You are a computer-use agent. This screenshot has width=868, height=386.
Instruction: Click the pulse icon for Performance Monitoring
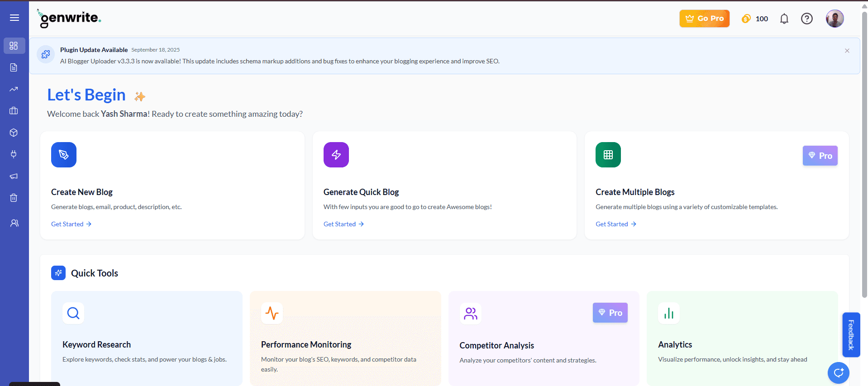point(272,313)
